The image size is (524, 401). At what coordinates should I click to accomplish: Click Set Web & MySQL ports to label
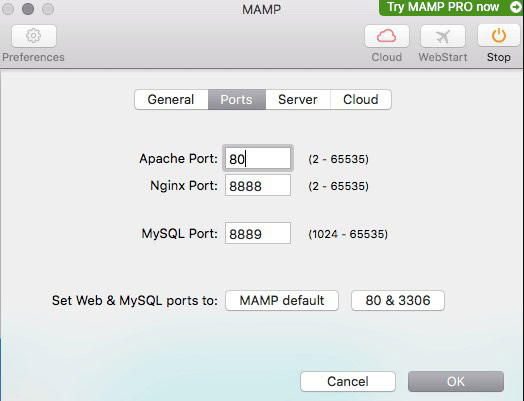click(135, 300)
